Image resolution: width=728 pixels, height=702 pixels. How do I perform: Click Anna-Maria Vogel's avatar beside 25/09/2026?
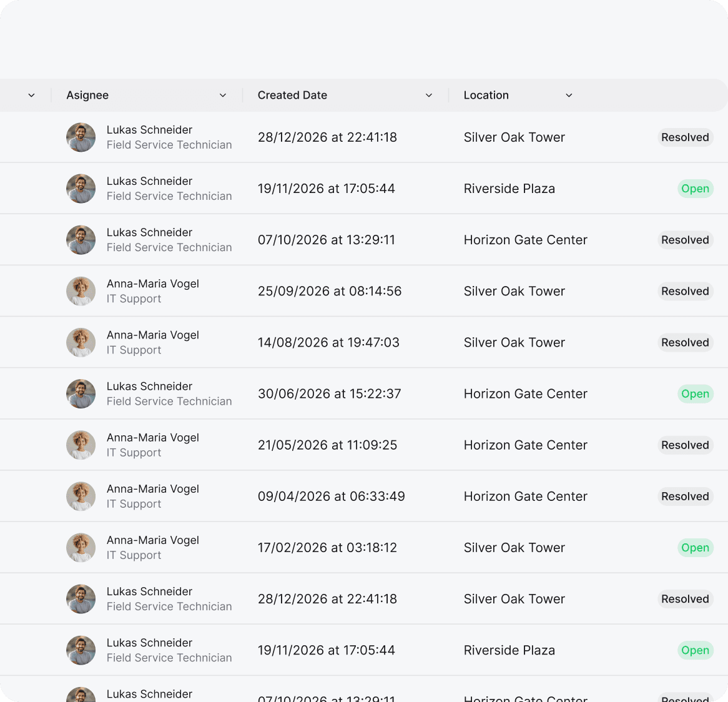81,291
